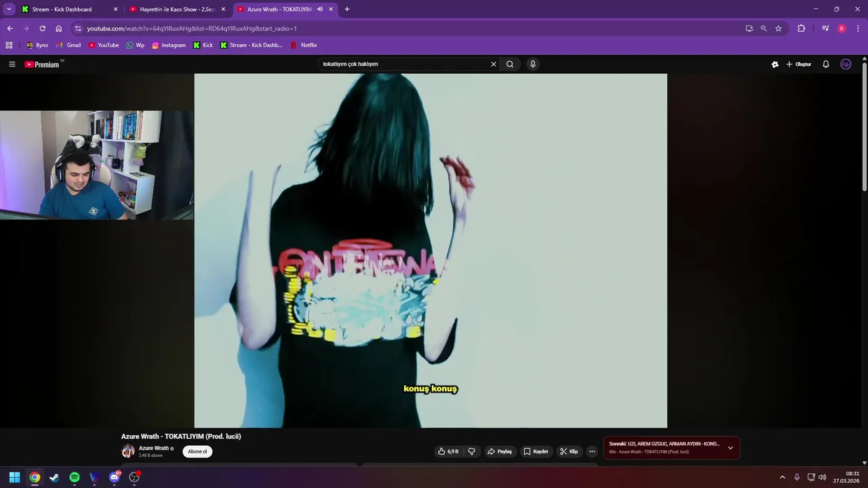Click the YouTube search magnifier button
The height and width of the screenshot is (488, 868).
(510, 64)
